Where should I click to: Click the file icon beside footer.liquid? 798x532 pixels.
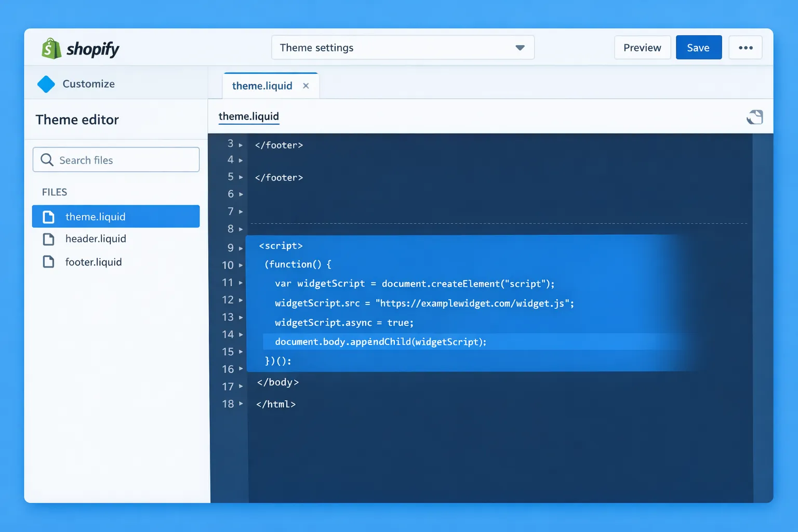pos(49,262)
